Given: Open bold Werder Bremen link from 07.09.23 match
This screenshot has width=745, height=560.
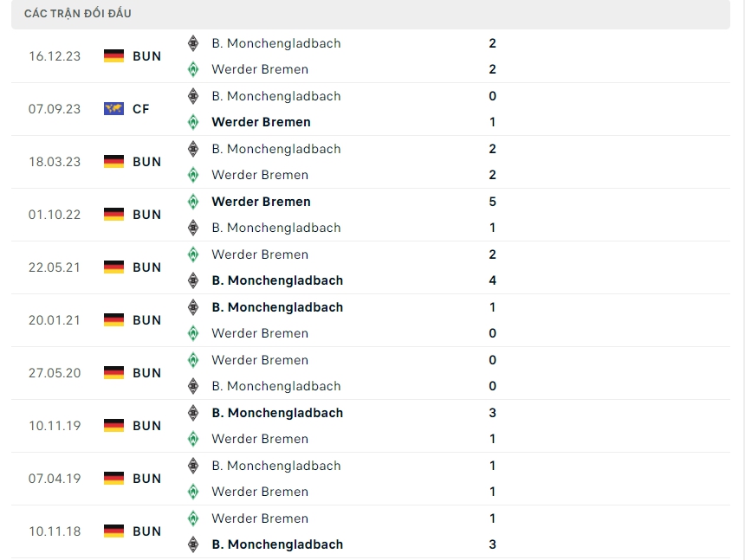Looking at the screenshot, I should (261, 122).
